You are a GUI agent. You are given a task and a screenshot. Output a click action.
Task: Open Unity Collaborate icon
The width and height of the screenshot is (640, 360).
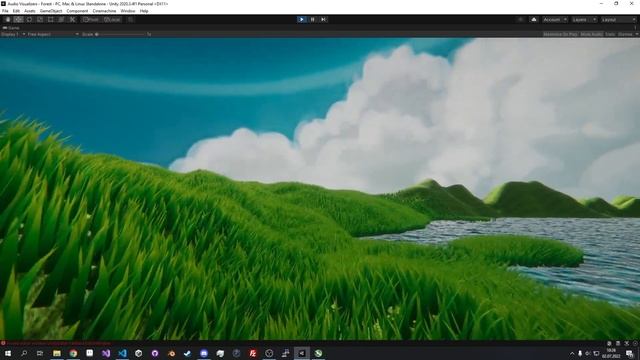click(520, 19)
